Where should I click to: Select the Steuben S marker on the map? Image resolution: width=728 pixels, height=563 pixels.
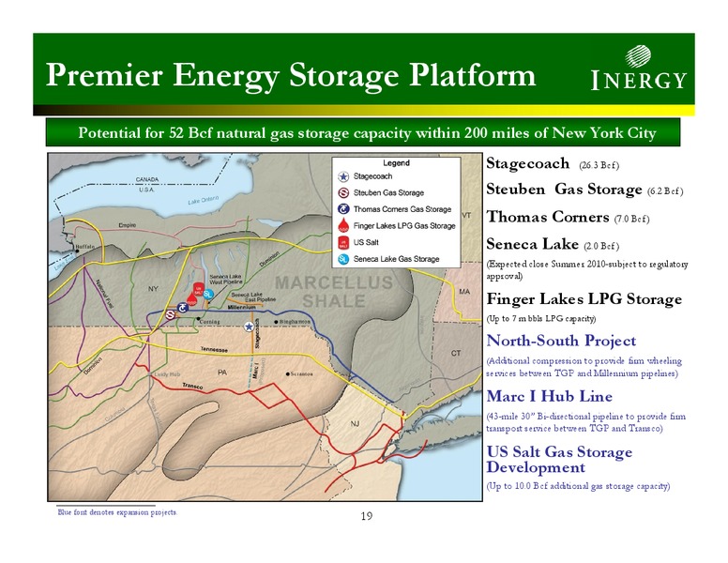tap(171, 315)
